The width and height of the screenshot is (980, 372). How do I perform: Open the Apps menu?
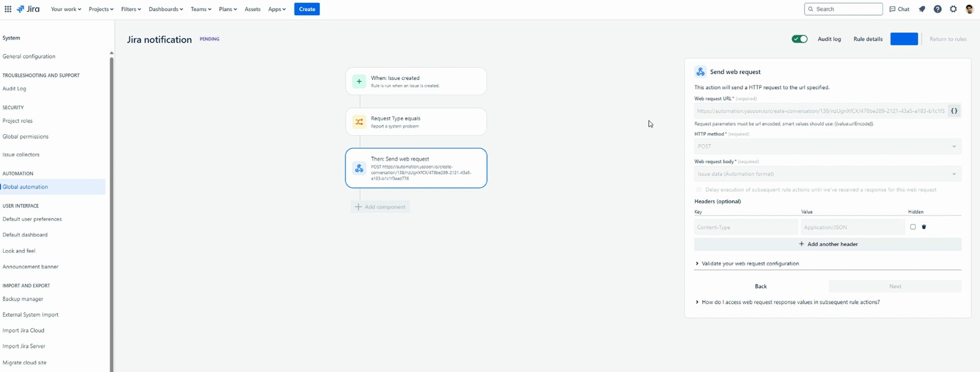pyautogui.click(x=277, y=9)
